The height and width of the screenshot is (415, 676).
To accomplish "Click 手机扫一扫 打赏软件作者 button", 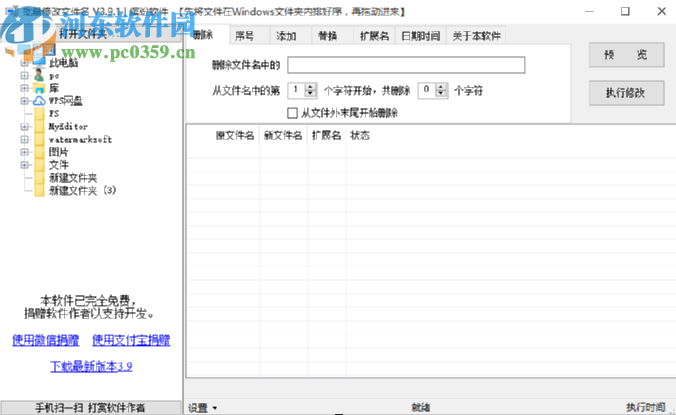I will (91, 408).
